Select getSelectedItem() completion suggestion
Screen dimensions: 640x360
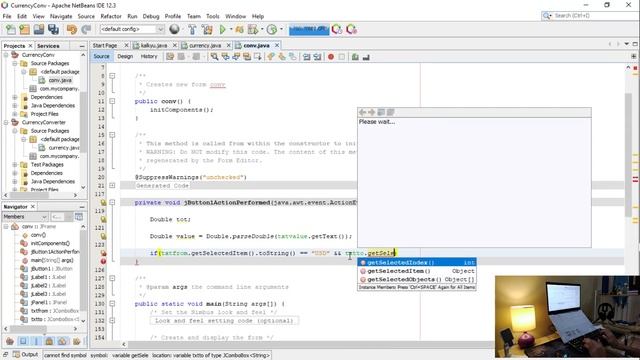[x=417, y=271]
